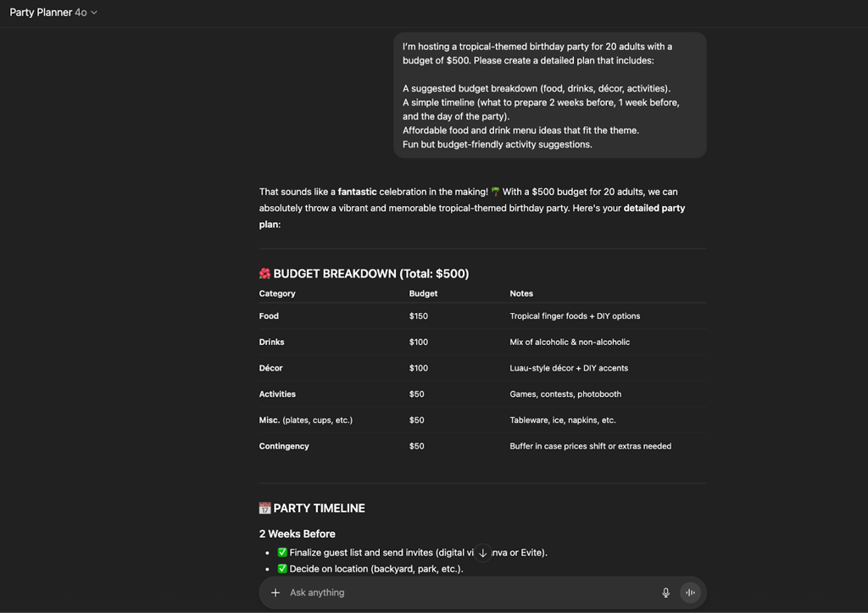The width and height of the screenshot is (868, 613).
Task: Start voice mode with the waveform icon
Action: point(690,593)
